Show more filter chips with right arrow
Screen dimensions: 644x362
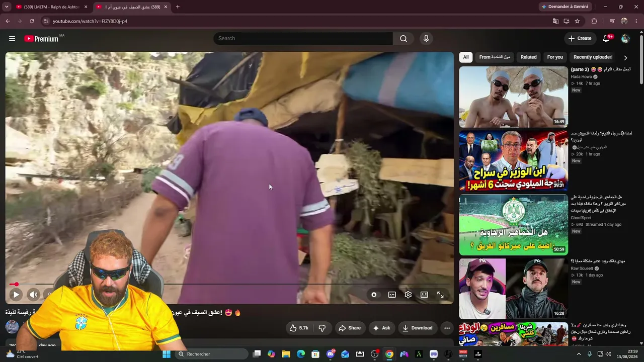(625, 58)
